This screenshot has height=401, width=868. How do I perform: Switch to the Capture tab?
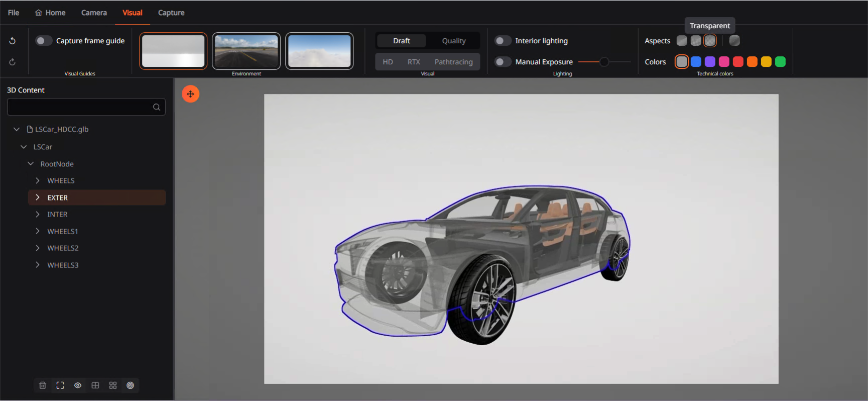(x=171, y=13)
